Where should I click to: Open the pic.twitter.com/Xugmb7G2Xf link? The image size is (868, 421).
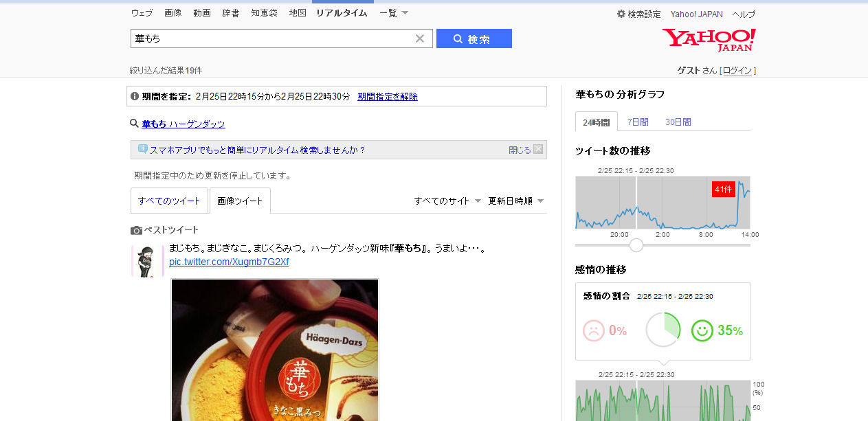[229, 262]
